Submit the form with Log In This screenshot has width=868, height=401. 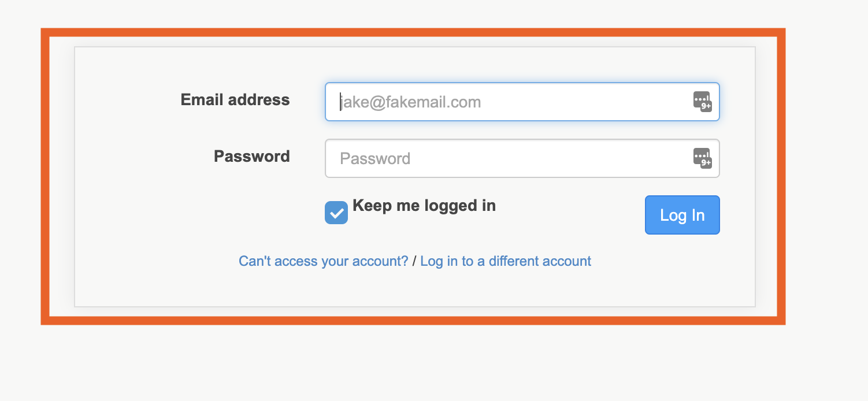coord(682,215)
